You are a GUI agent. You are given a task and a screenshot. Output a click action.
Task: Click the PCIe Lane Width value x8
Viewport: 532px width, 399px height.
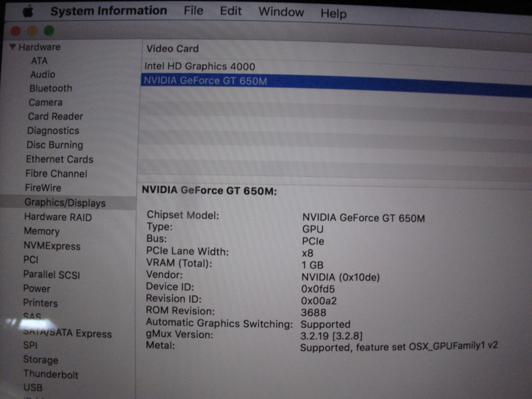308,254
